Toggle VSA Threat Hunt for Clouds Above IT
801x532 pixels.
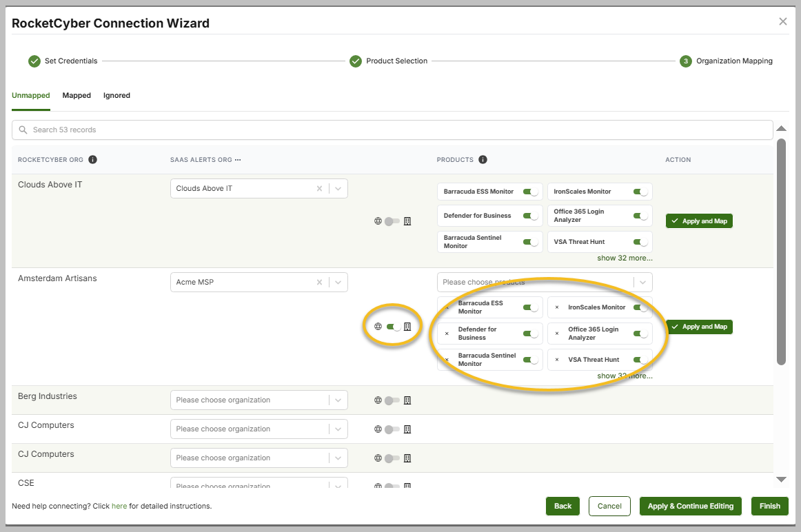click(640, 242)
